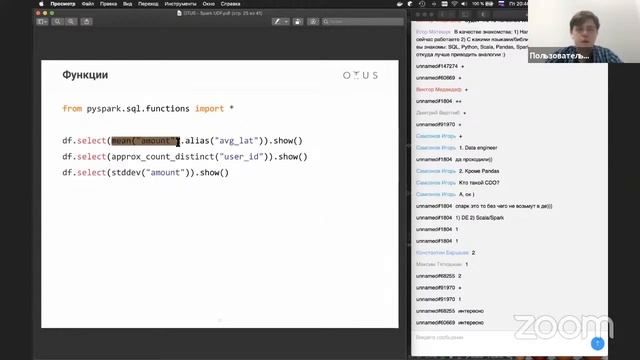Select the highlight pen tool
The height and width of the screenshot is (360, 640).
pos(278,22)
